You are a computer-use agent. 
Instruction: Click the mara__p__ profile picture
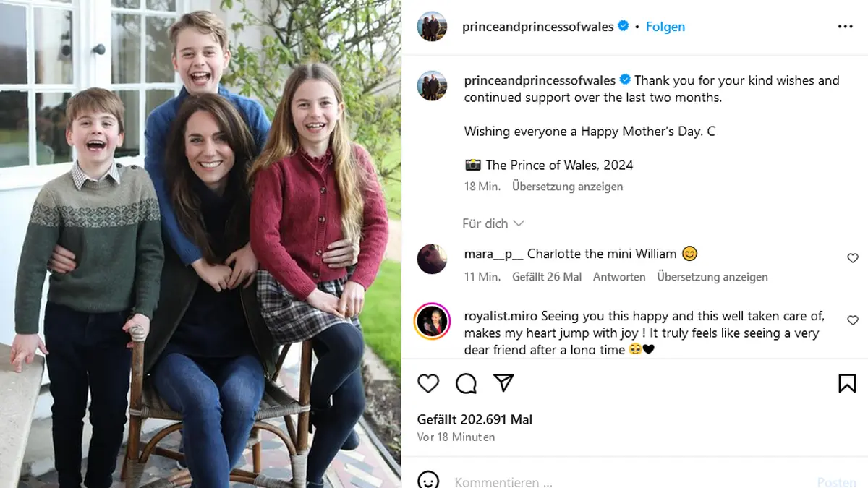click(432, 259)
